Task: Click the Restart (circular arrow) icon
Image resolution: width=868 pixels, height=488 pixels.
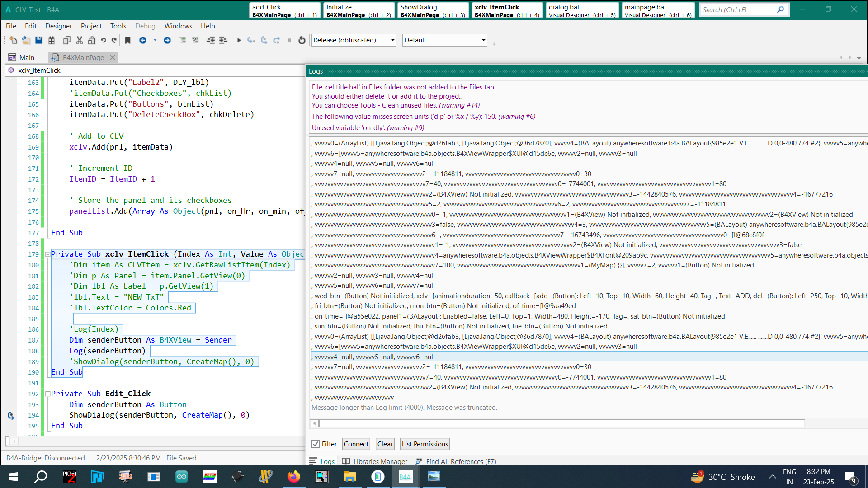Action: point(302,40)
